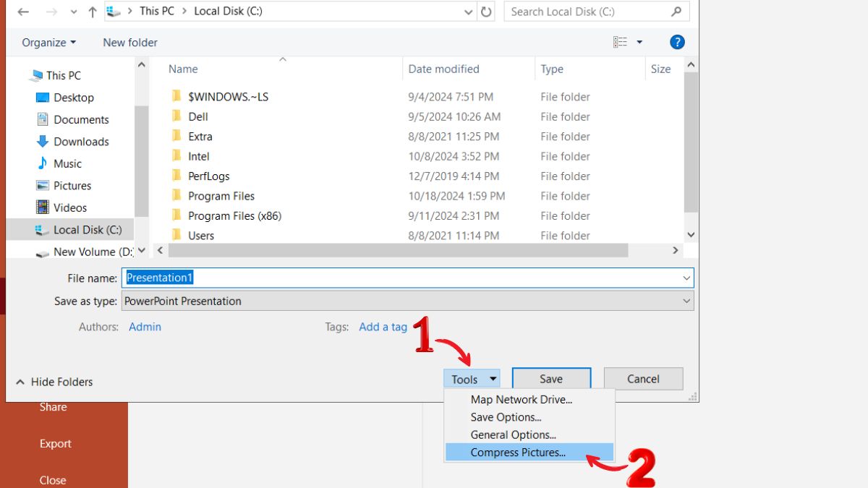Click the Save button
This screenshot has height=488, width=868.
[x=551, y=379]
